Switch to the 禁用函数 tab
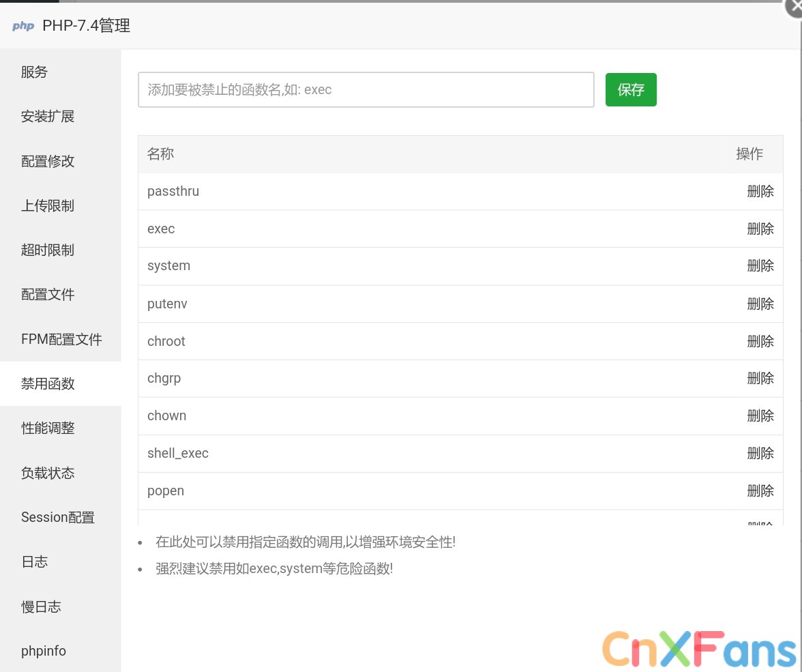Viewport: 802px width, 672px height. [47, 383]
